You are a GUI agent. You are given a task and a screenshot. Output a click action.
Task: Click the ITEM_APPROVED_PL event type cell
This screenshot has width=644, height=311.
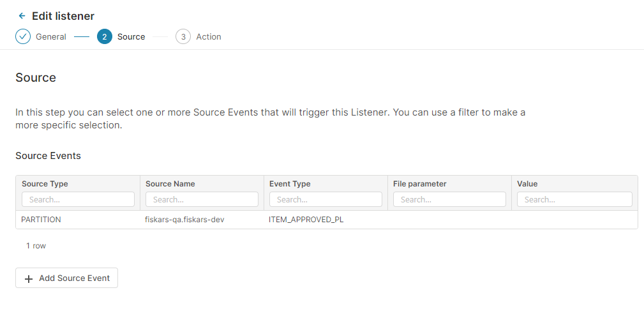[306, 220]
